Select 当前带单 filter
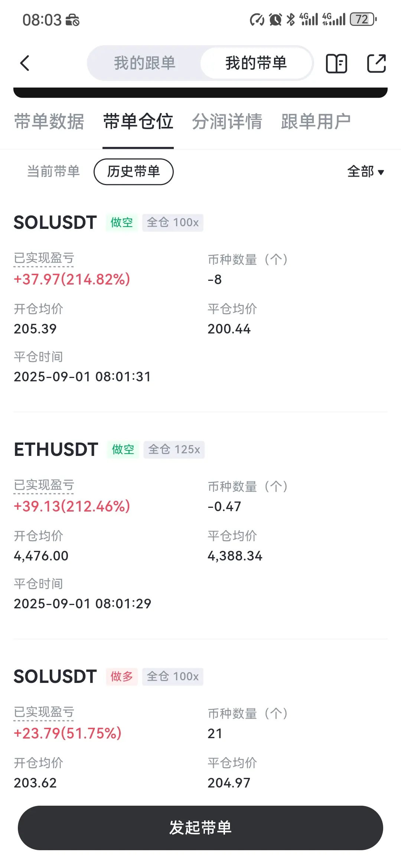Image resolution: width=401 pixels, height=868 pixels. 53,171
